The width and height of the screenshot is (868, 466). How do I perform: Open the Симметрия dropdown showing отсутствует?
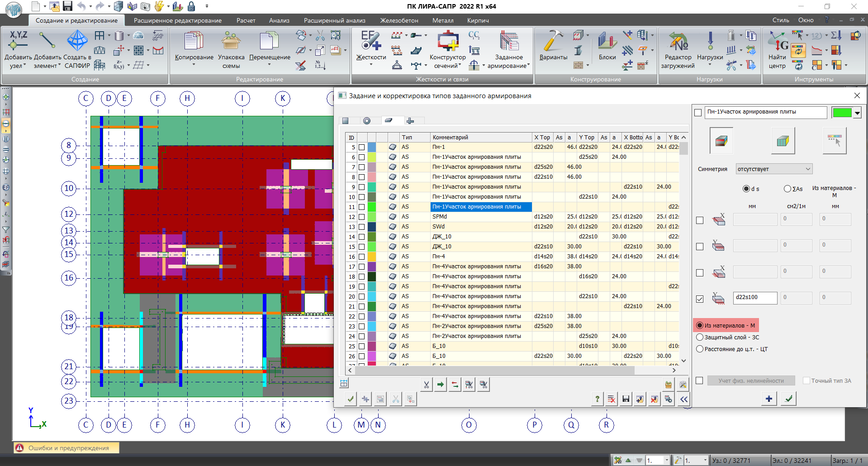774,169
